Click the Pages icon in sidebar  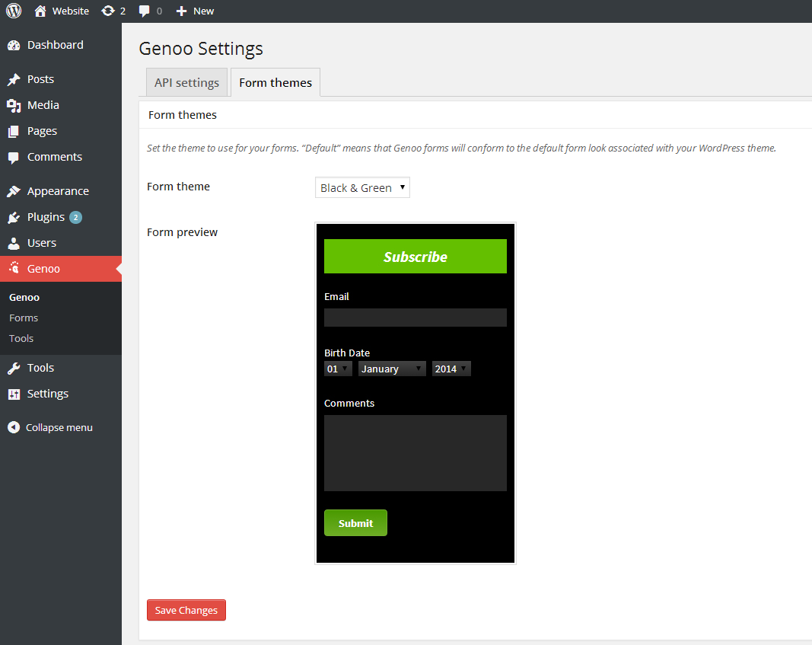click(14, 131)
